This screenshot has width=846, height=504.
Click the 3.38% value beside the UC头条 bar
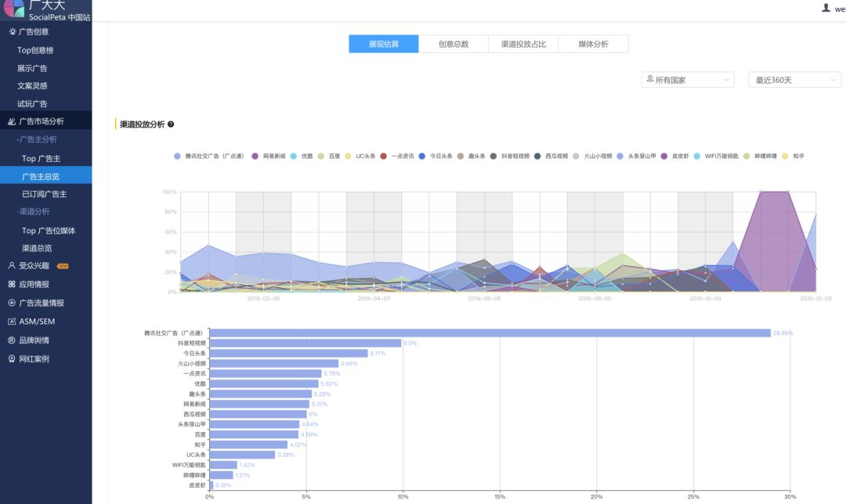tap(286, 455)
